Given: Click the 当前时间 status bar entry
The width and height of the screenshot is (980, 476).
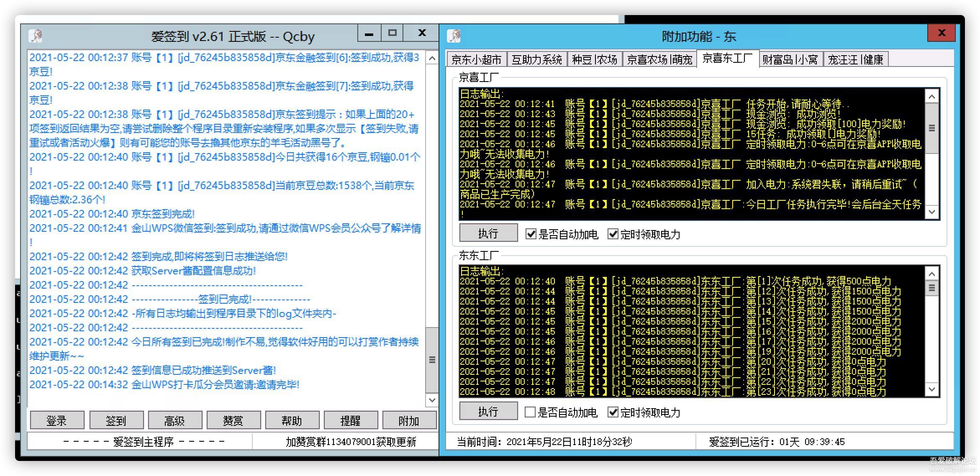Looking at the screenshot, I should (544, 442).
